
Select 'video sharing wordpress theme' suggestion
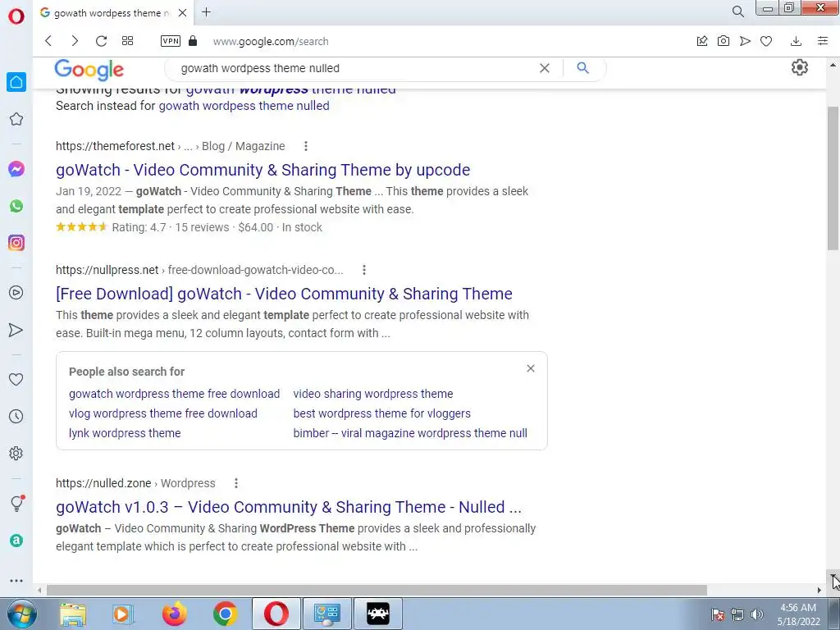[373, 394]
